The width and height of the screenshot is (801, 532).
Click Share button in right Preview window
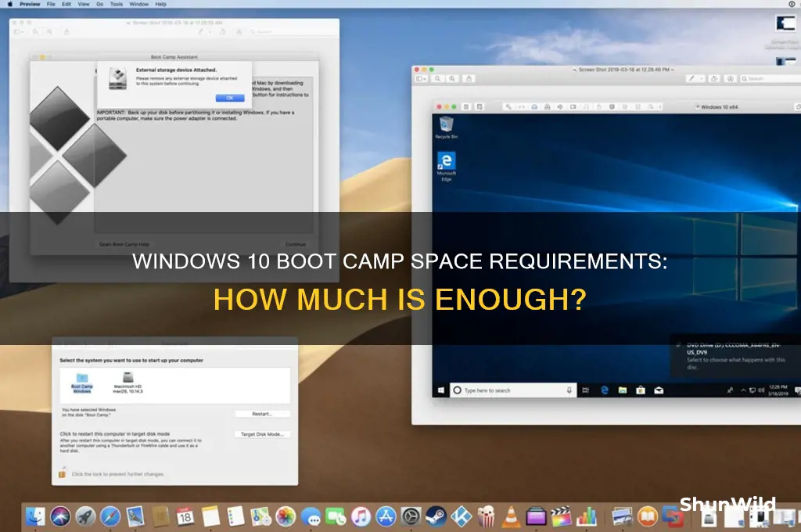click(469, 79)
